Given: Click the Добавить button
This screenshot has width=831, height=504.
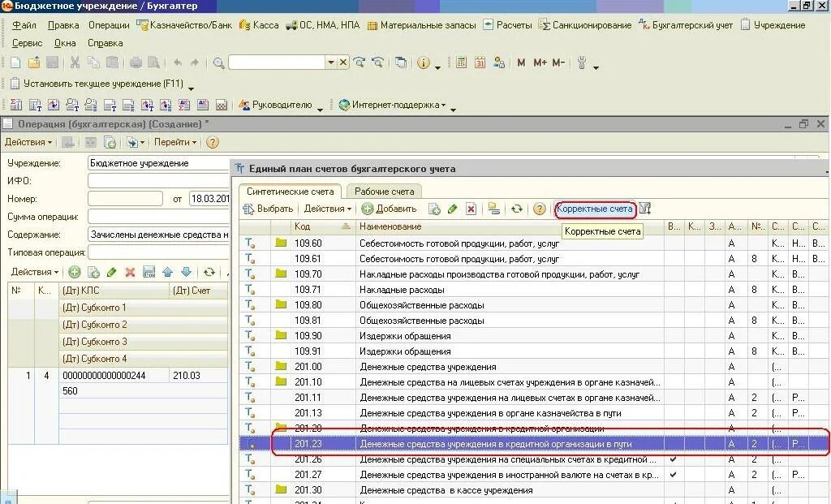Looking at the screenshot, I should click(389, 209).
